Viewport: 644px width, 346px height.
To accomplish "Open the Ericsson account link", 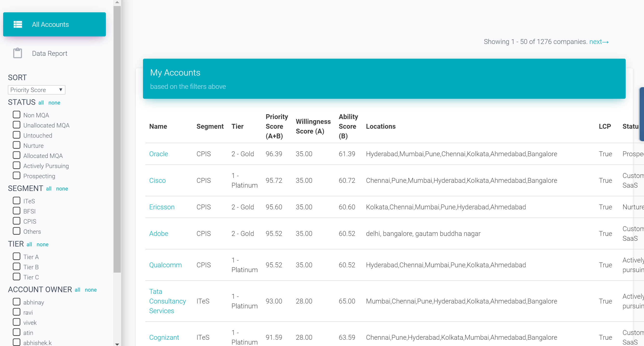I will click(162, 207).
